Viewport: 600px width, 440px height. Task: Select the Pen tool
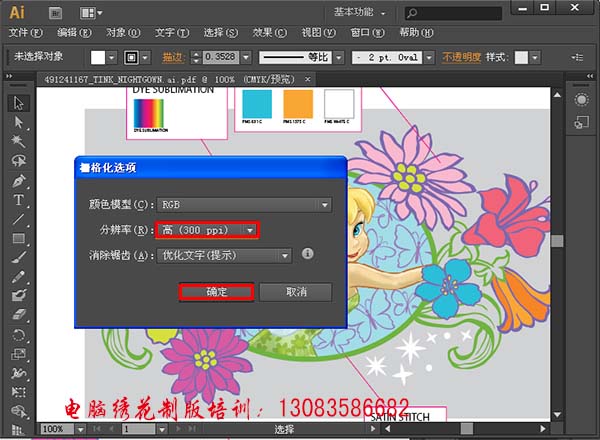click(x=18, y=182)
